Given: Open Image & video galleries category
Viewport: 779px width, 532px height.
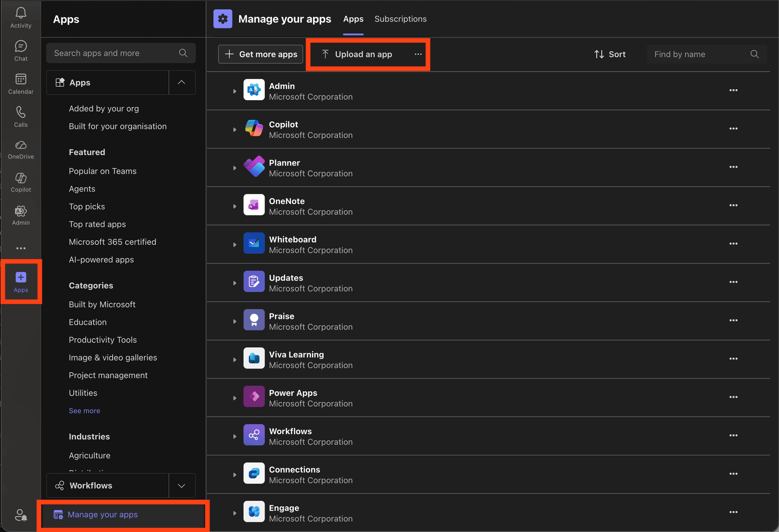Looking at the screenshot, I should click(113, 358).
